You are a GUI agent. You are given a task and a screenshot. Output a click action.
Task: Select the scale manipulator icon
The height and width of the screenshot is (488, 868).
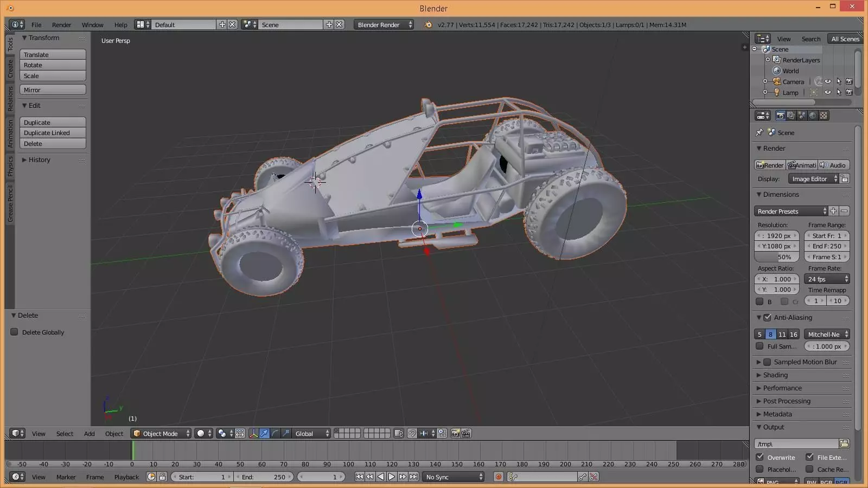[x=286, y=433]
